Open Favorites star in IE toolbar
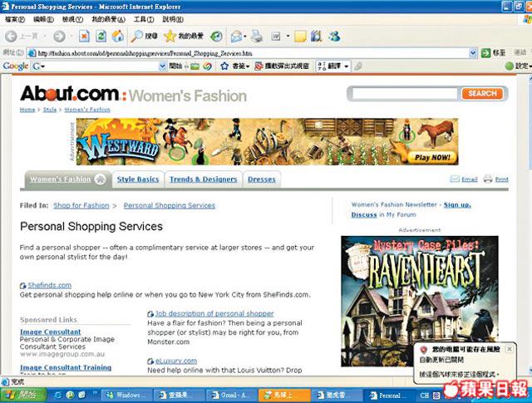This screenshot has height=403, width=532. [x=170, y=36]
